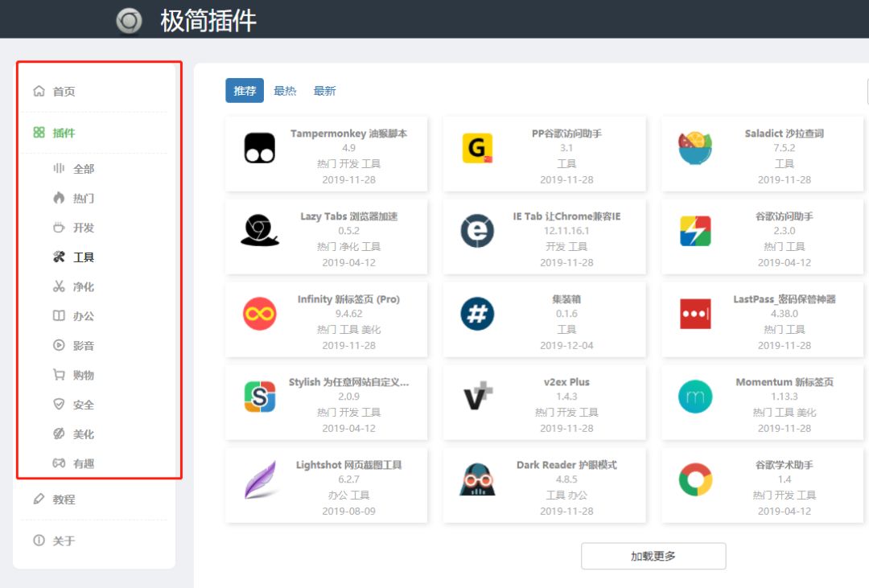
Task: Click the Infinity red infinity icon
Action: coord(259,314)
